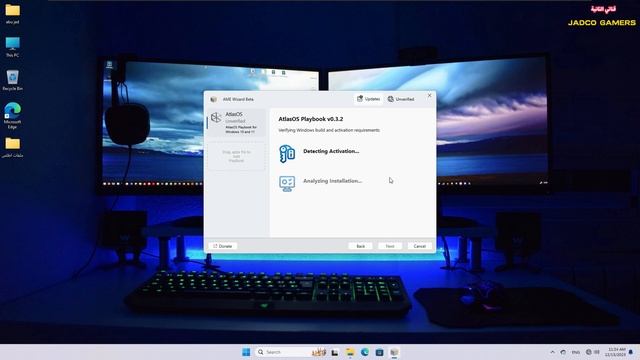
Task: Open Microsoft Edge from taskbar
Action: click(x=364, y=352)
